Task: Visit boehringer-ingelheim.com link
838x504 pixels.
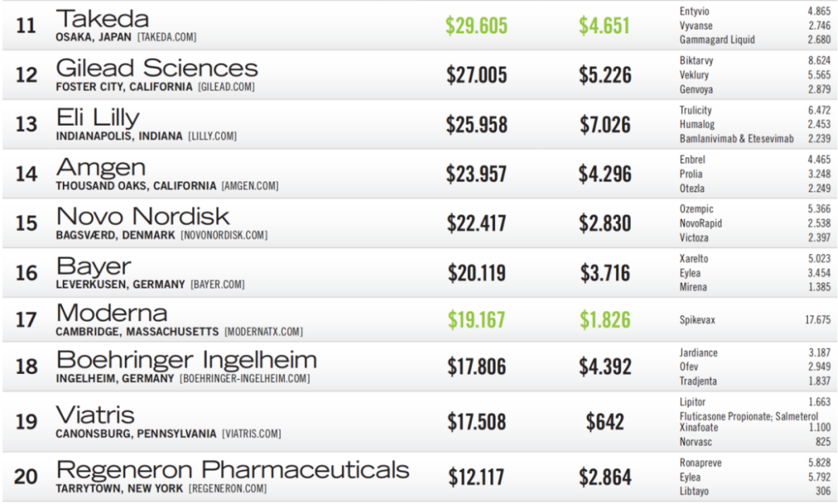Action: pos(244,379)
